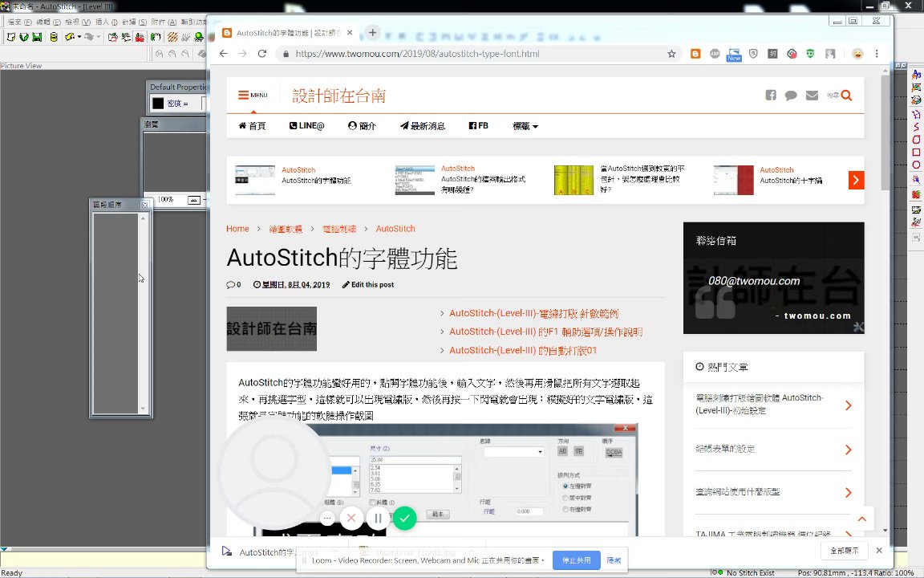Click the Open design icon in AutoStitch toolbar
The image size is (924, 578).
tap(23, 37)
